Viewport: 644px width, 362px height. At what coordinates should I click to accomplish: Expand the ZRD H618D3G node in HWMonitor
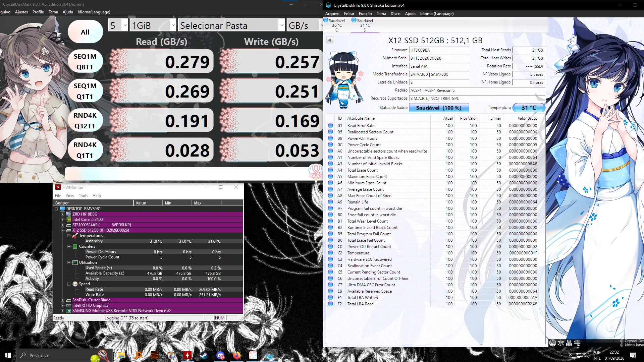coord(62,214)
